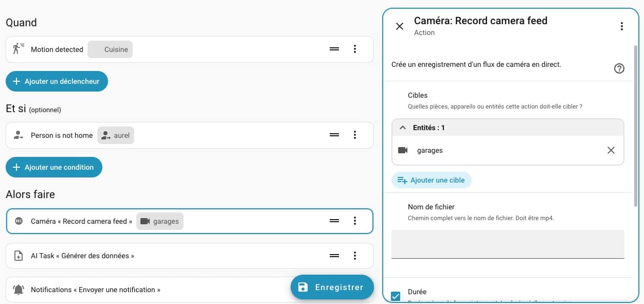Select the Notifications Envoyer une notification action
Screen dimensions: 644x304
(x=95, y=290)
